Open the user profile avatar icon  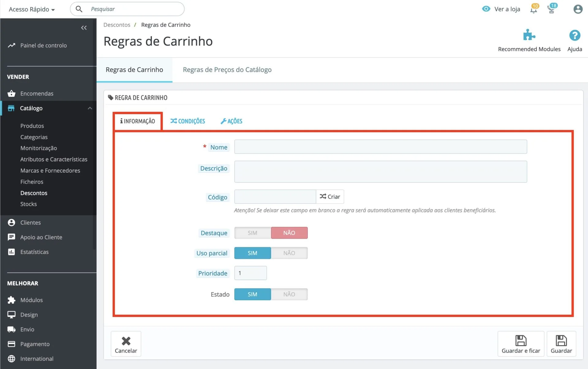pyautogui.click(x=578, y=9)
